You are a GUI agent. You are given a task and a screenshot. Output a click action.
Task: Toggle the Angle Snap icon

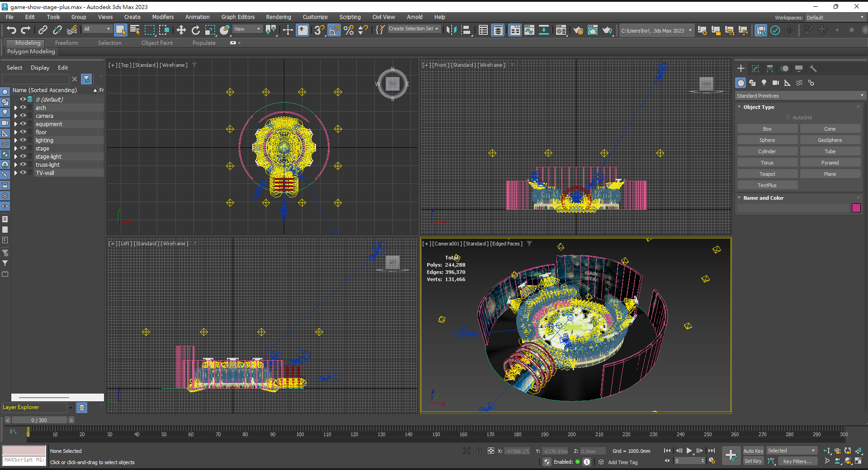[334, 30]
